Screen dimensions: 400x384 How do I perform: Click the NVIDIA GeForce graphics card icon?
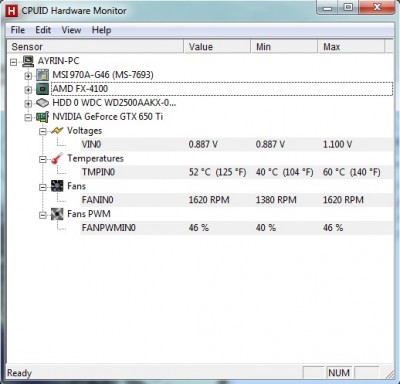click(x=42, y=117)
